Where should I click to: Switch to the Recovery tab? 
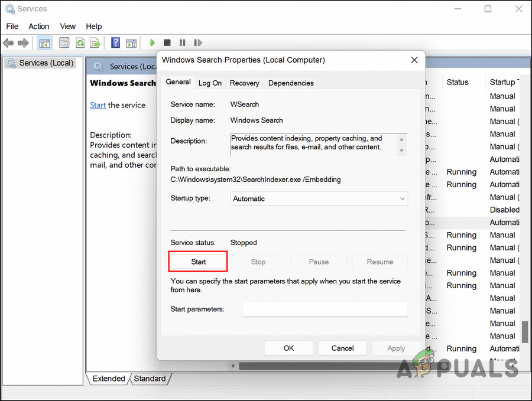(244, 83)
